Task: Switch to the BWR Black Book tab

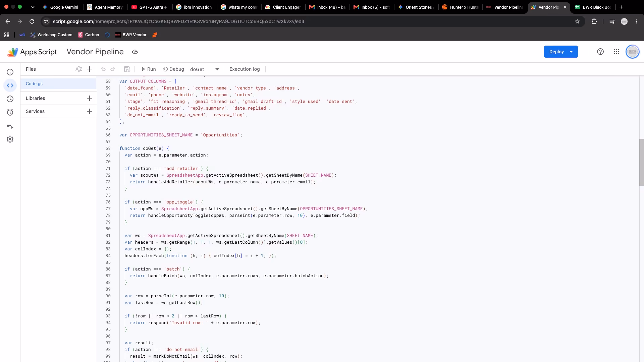Action: 593,7
